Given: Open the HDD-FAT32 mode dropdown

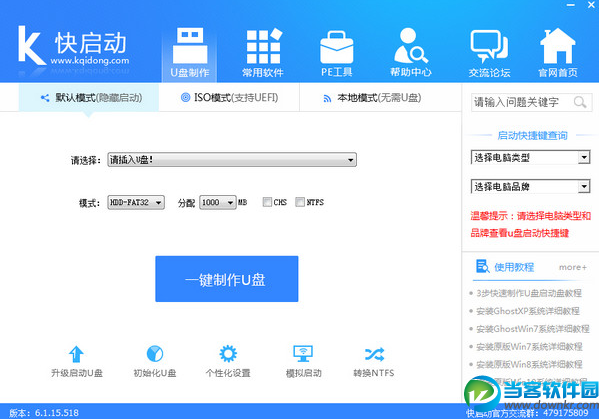Looking at the screenshot, I should [136, 202].
